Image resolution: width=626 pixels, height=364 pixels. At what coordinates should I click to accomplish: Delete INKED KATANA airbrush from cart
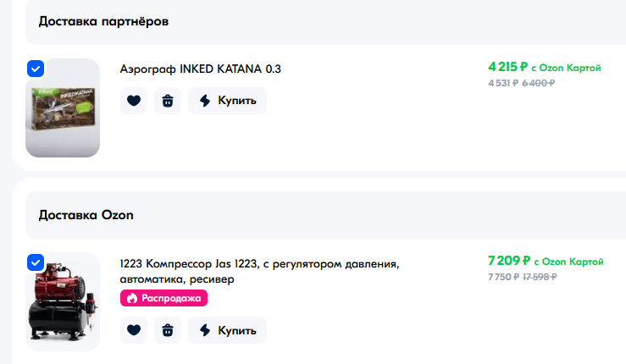point(168,101)
